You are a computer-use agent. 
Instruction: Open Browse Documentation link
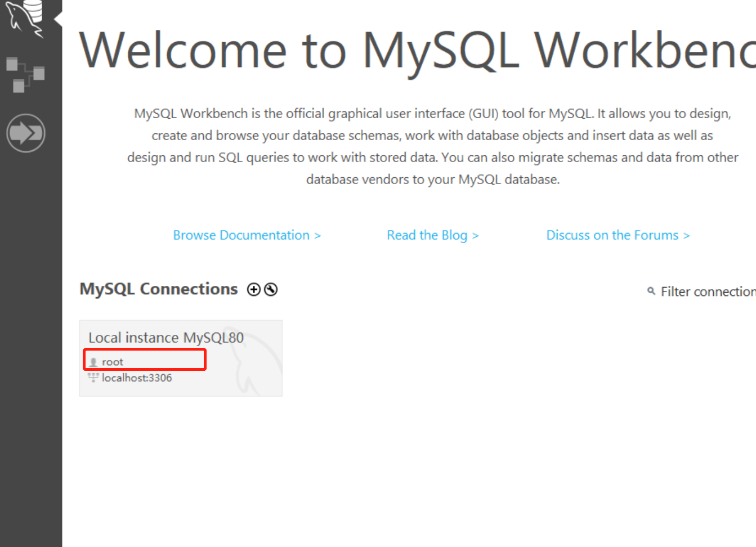click(247, 235)
